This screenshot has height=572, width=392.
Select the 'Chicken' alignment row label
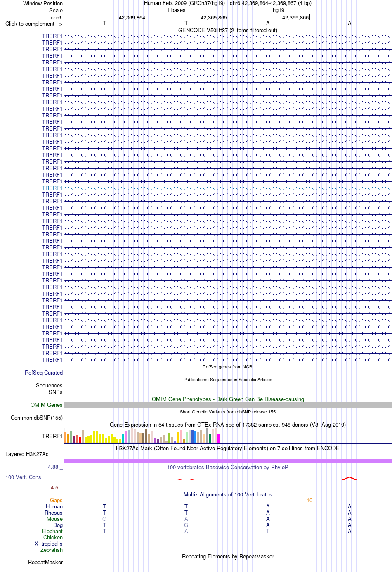pos(53,537)
